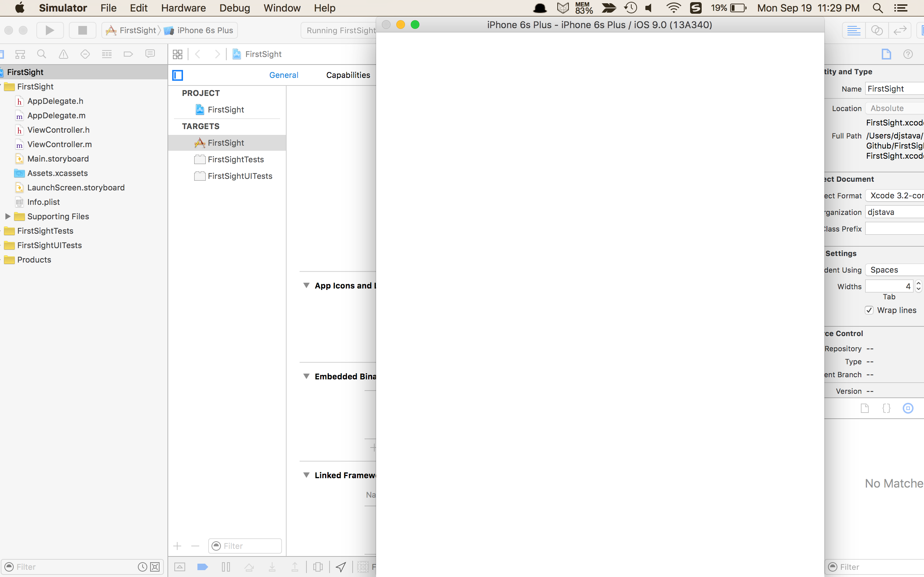Select Object library icon in utilities
The height and width of the screenshot is (577, 924).
point(908,408)
